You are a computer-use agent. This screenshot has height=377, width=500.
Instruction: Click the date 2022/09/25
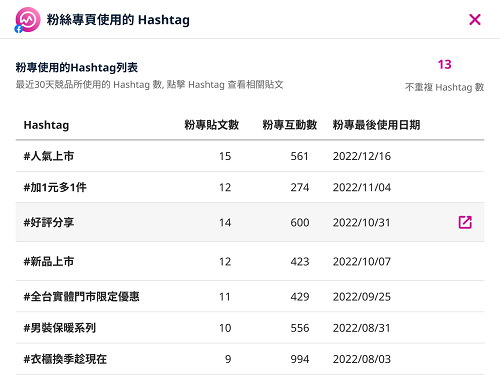(362, 297)
